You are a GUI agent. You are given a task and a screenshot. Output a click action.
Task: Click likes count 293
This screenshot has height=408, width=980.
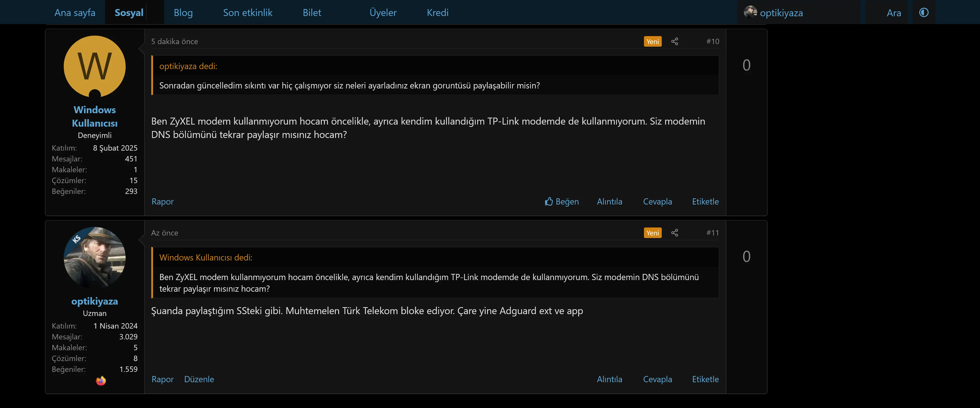click(x=131, y=191)
